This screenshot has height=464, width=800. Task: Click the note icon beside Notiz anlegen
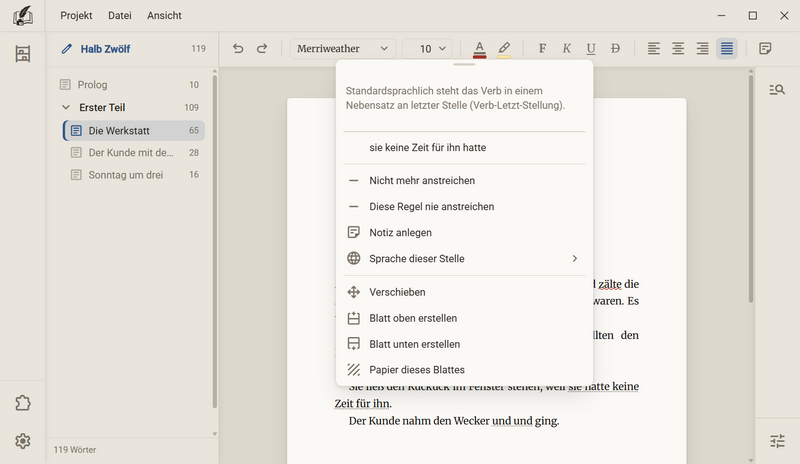tap(354, 233)
